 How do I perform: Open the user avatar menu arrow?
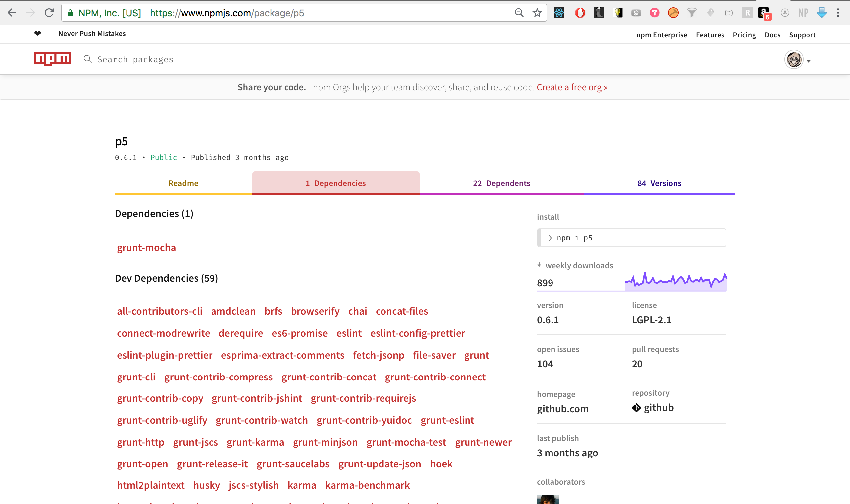pos(808,61)
